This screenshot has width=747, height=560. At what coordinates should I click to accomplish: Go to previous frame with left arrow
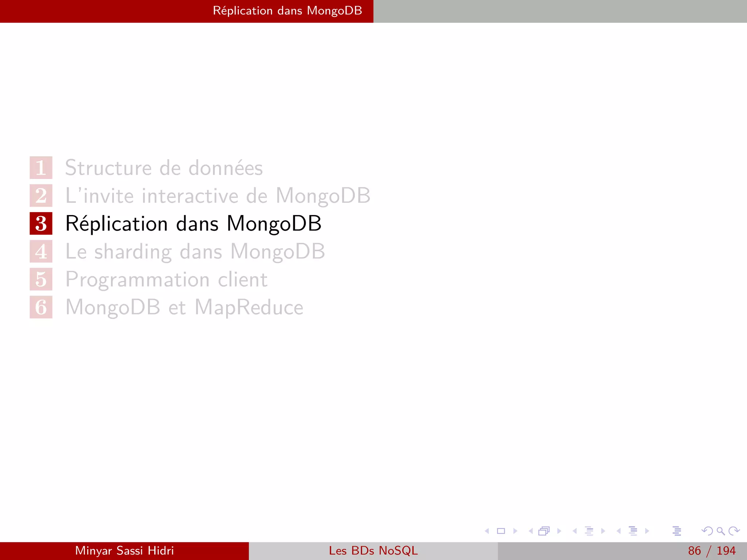[x=531, y=531]
